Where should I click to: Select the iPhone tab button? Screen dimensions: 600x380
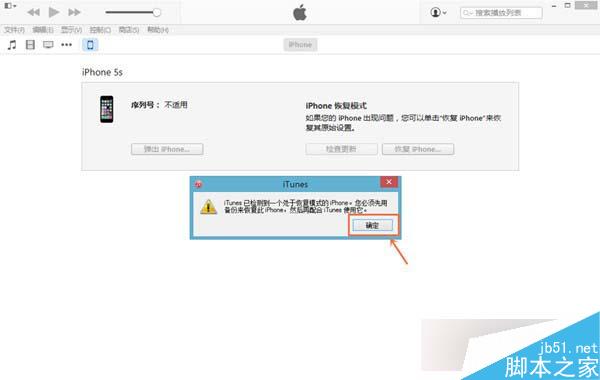300,45
